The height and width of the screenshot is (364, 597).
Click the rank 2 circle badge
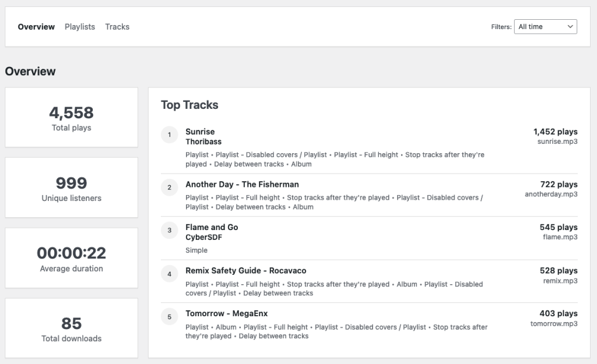(170, 188)
